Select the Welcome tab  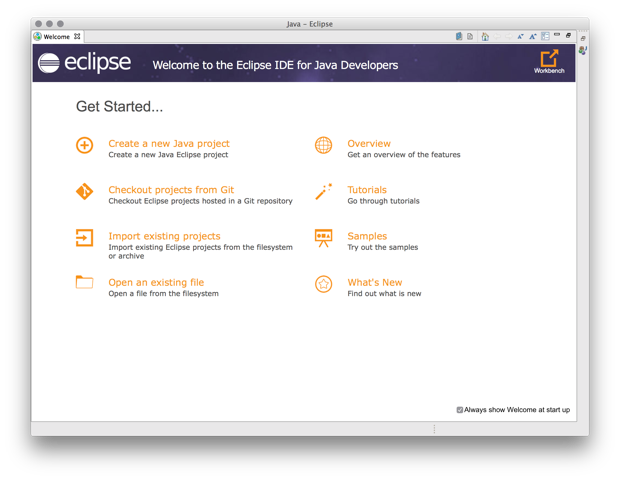[56, 37]
